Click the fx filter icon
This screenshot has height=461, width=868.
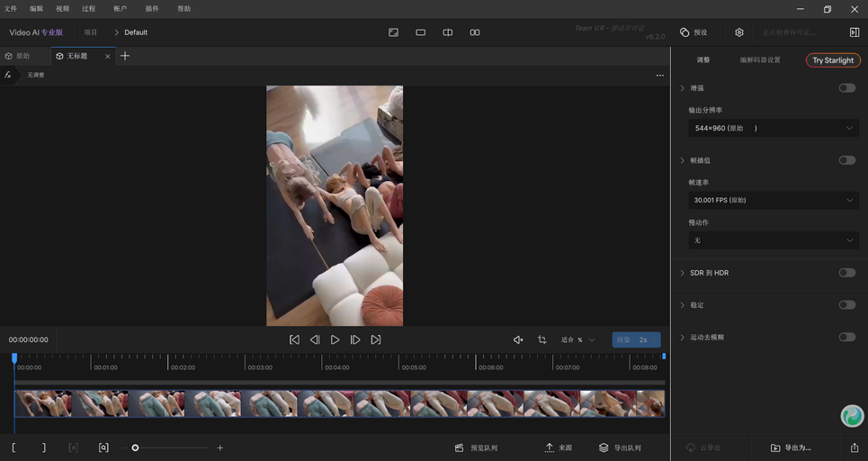[8, 75]
